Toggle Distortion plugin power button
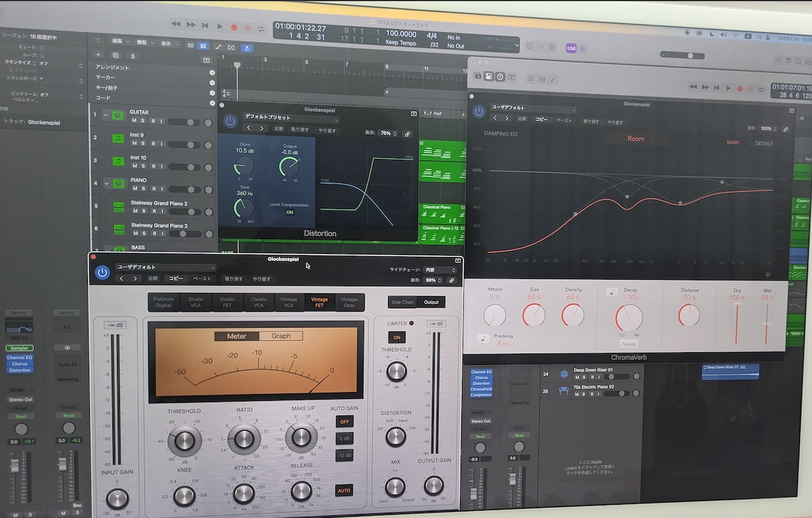Screen dimensions: 812x518 pos(230,121)
